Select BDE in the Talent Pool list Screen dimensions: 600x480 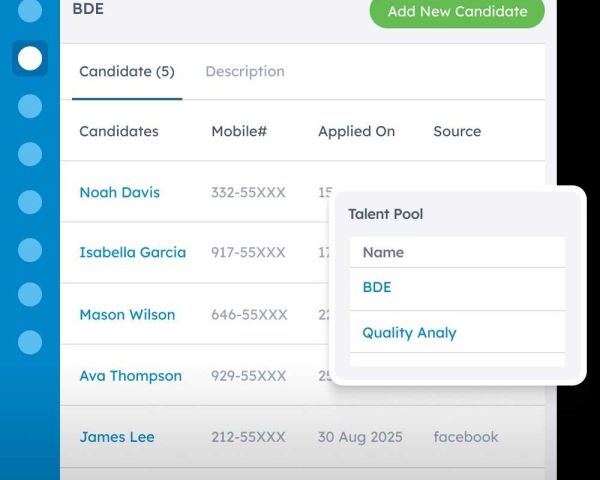click(x=377, y=288)
